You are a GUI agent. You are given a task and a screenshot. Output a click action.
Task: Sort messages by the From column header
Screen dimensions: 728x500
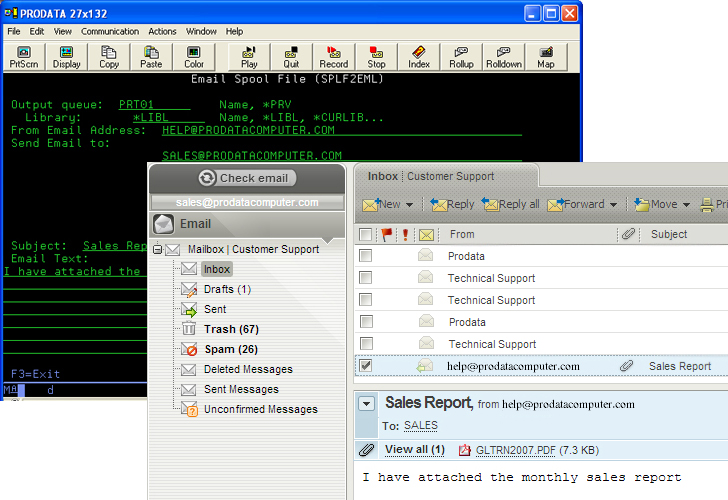[462, 234]
